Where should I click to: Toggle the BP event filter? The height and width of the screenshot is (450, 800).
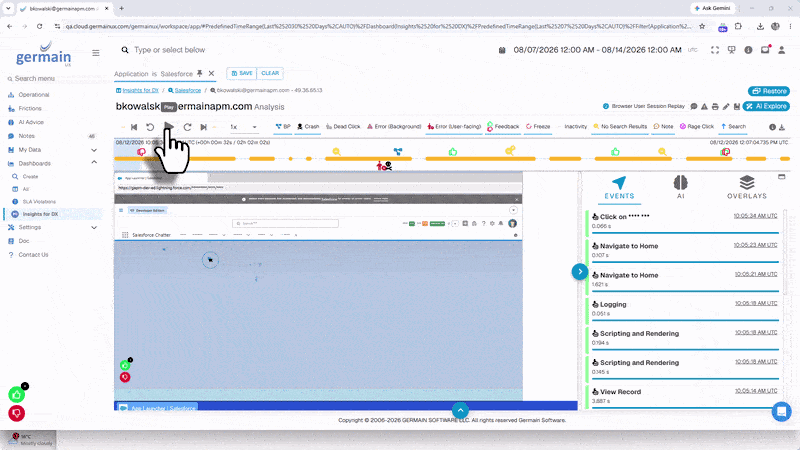[283, 127]
